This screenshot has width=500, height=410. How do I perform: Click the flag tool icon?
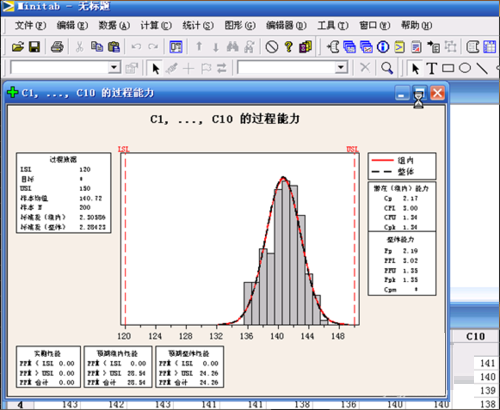pyautogui.click(x=206, y=68)
